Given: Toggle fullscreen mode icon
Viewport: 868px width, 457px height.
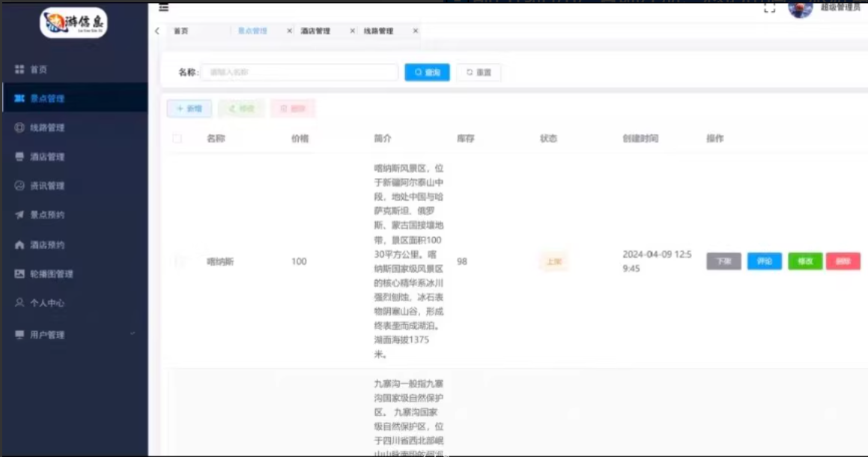Looking at the screenshot, I should point(769,7).
